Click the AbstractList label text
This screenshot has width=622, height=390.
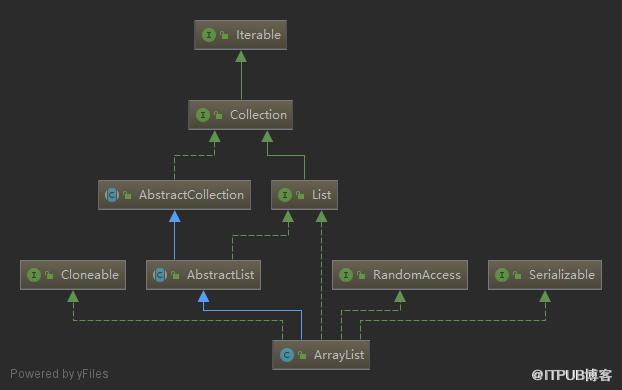[x=221, y=275]
